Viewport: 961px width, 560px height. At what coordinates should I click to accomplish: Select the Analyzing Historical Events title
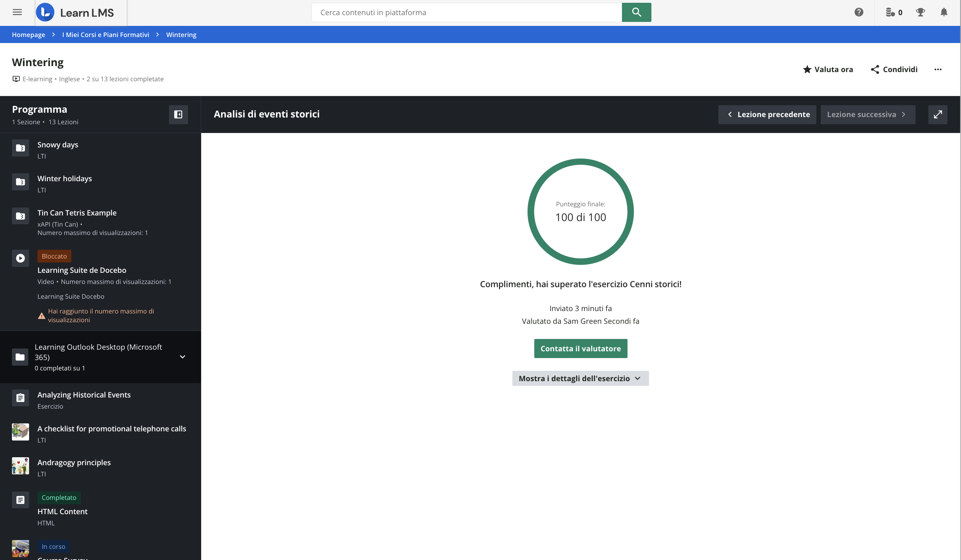[x=84, y=395]
